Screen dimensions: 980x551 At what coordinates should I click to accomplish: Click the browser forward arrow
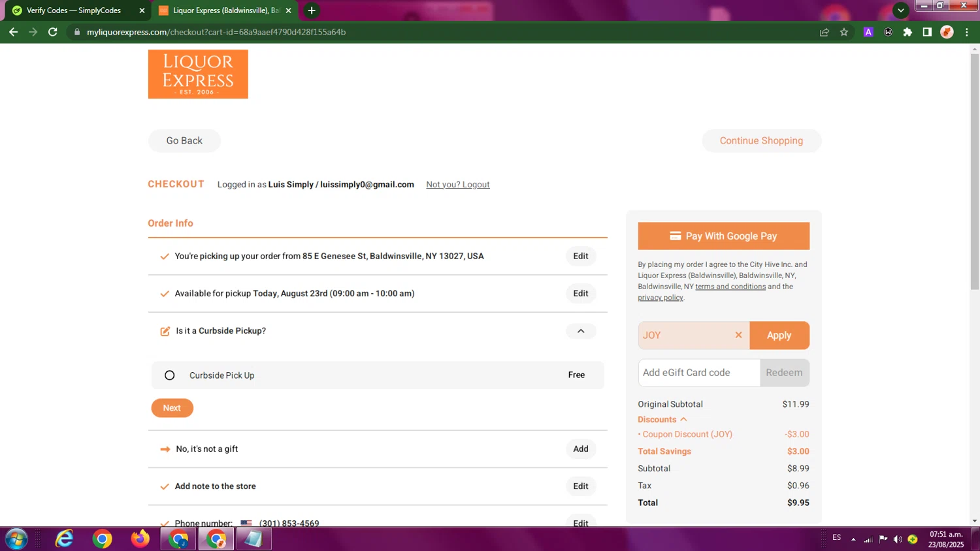click(33, 32)
